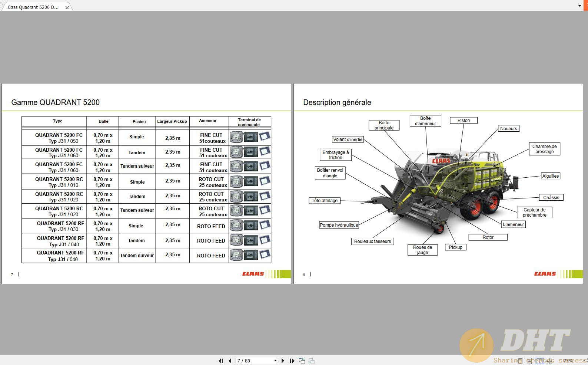Click middle terminal icon in RF J31 / 040 Tandem row
588x365 pixels.
pyautogui.click(x=250, y=240)
